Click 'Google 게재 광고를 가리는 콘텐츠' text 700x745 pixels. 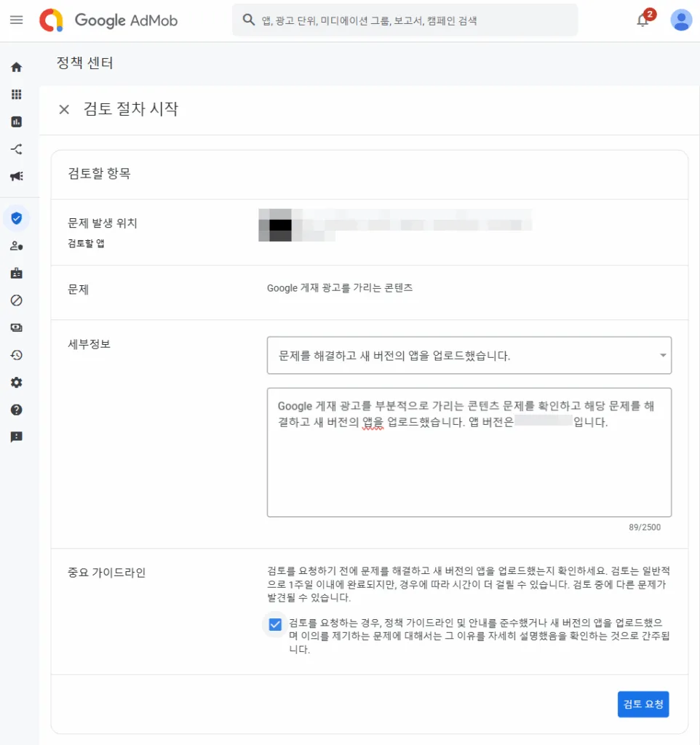click(340, 288)
